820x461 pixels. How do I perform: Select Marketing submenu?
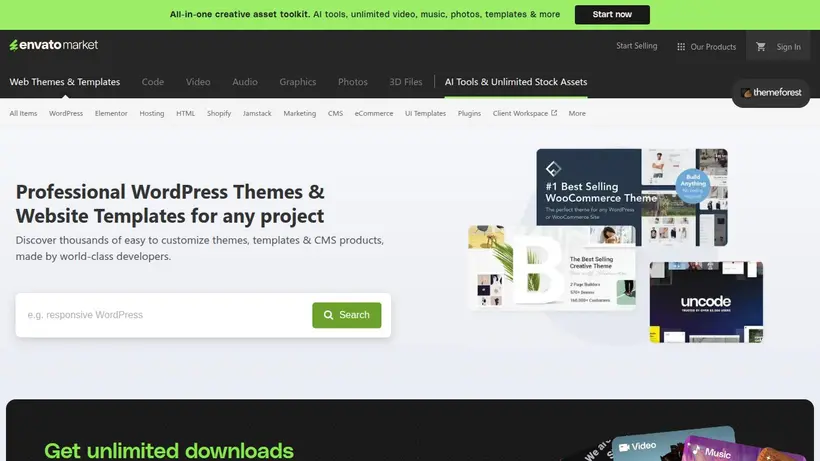pos(300,113)
